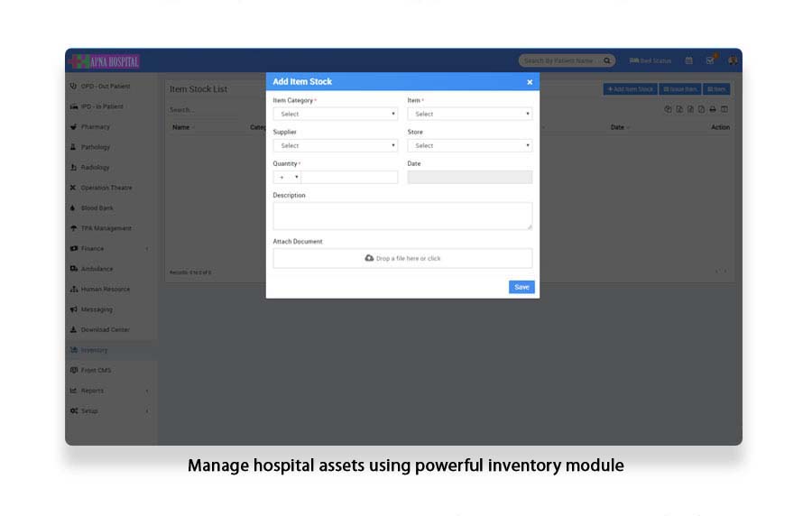Expand the Supplier dropdown
This screenshot has width=812, height=516.
pos(335,145)
